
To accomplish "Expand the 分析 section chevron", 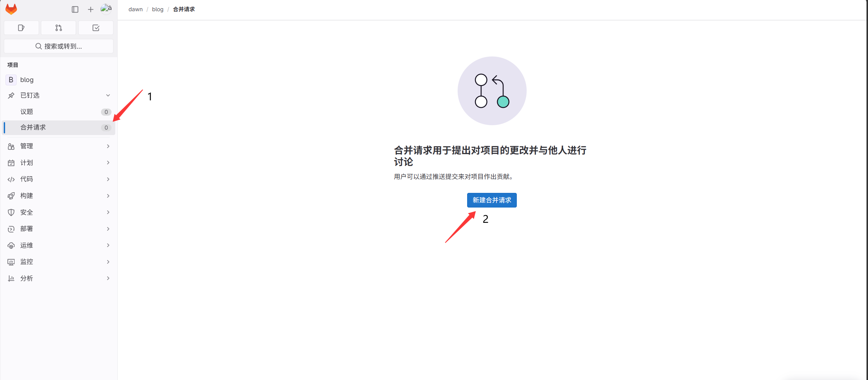I will (x=108, y=278).
